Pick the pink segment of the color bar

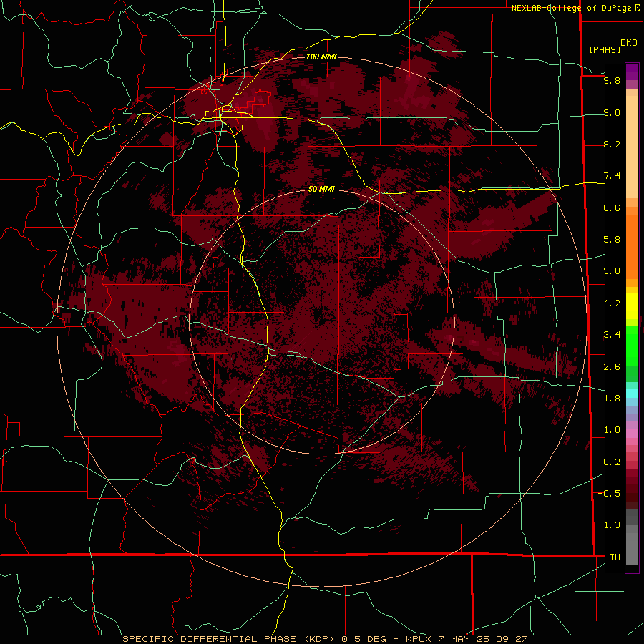tap(632, 434)
